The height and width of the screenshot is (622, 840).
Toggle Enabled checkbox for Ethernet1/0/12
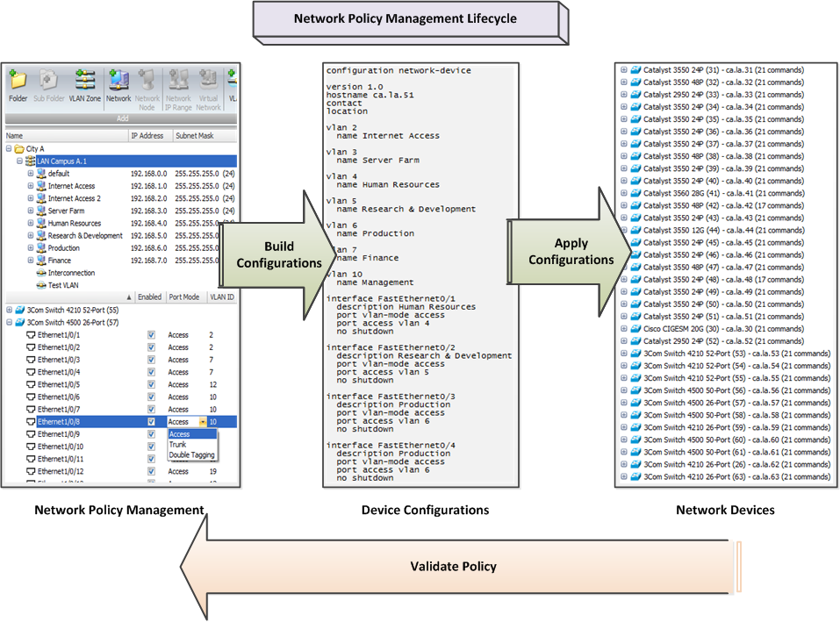[149, 470]
